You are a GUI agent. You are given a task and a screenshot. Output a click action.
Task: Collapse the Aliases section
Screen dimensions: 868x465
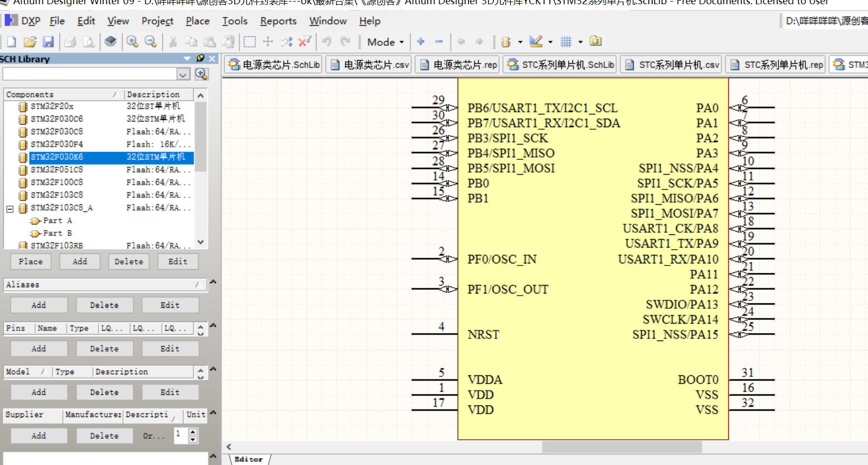pos(213,282)
